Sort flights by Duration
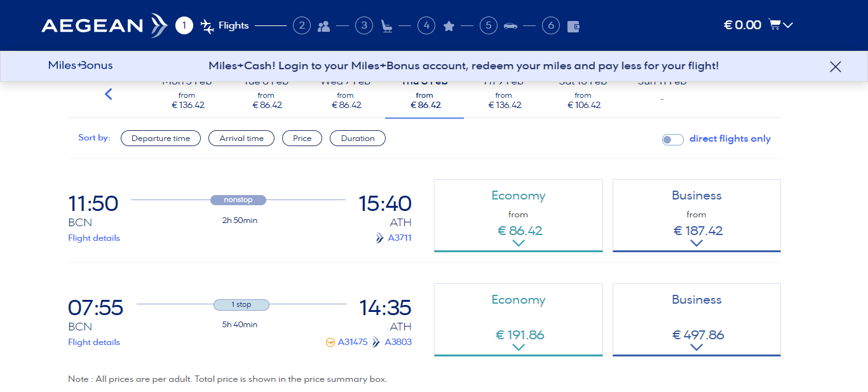The image size is (868, 392). [358, 139]
